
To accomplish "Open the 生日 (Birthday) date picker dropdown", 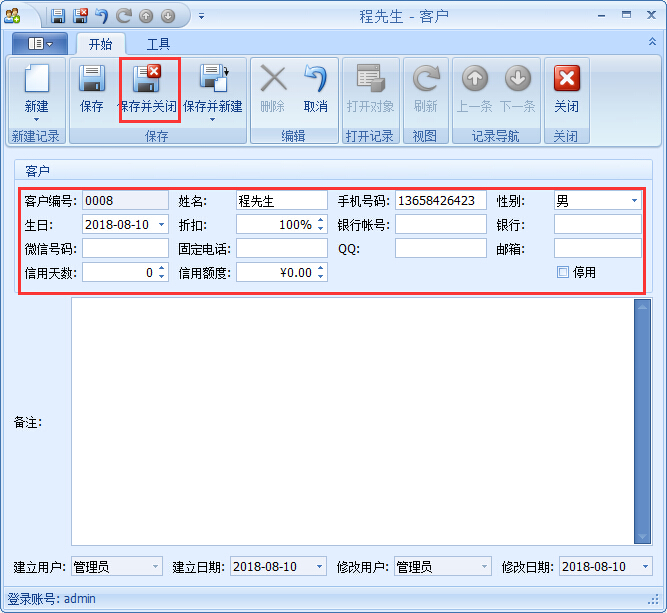I will pyautogui.click(x=162, y=225).
